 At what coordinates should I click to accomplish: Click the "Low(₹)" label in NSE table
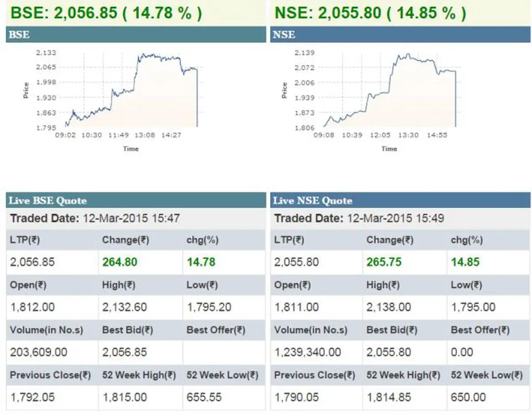pyautogui.click(x=466, y=285)
